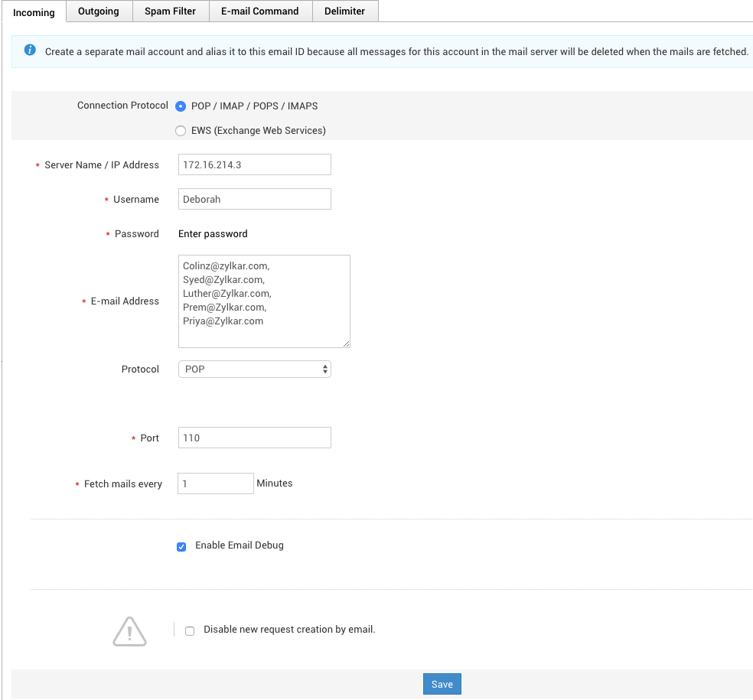
Task: Click the warning triangle icon
Action: coord(129,631)
